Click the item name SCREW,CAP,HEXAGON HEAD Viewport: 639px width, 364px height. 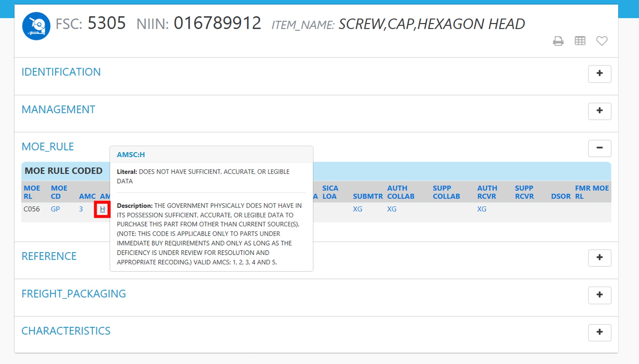point(432,24)
